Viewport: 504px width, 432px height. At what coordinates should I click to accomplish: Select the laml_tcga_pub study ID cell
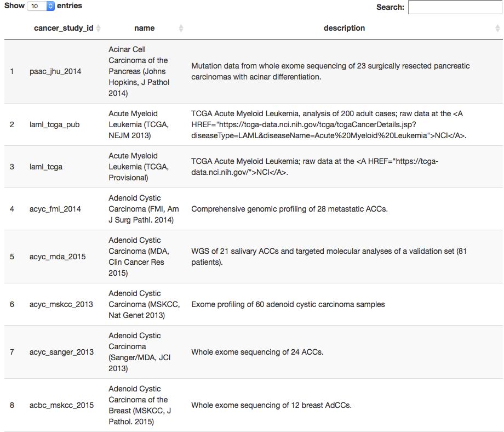(54, 124)
